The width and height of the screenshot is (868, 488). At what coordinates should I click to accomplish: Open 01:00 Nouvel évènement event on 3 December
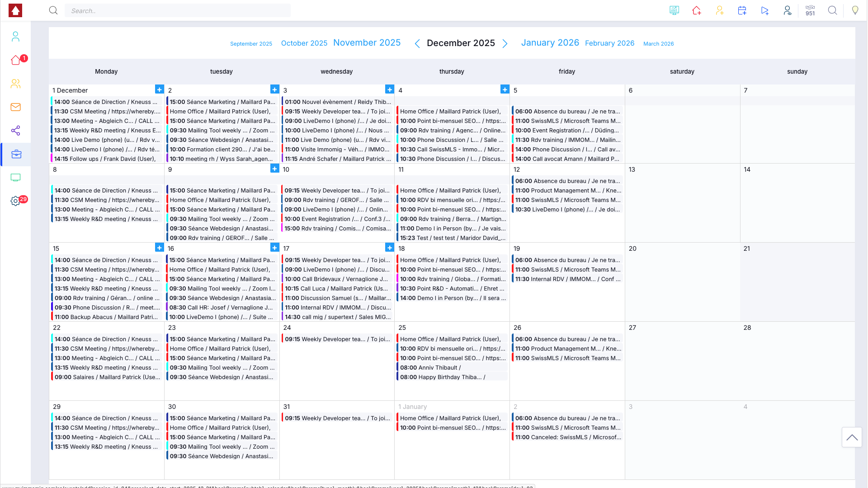coord(337,102)
